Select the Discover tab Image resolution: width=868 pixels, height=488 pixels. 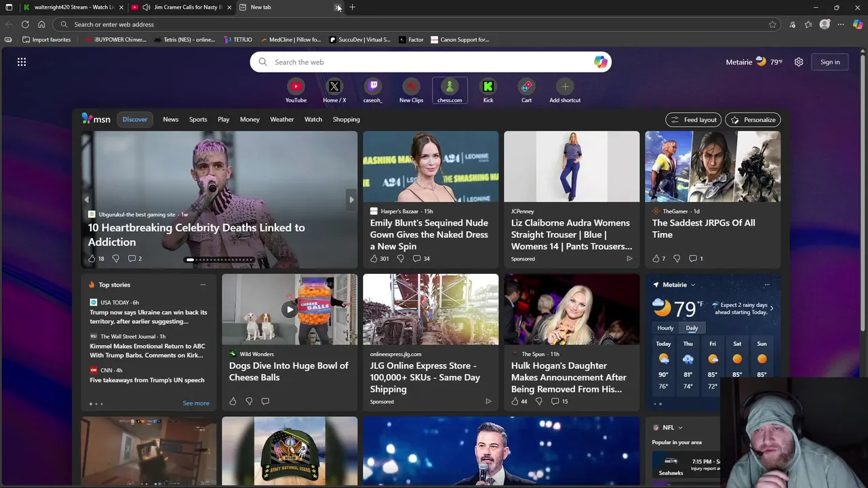[x=134, y=119]
